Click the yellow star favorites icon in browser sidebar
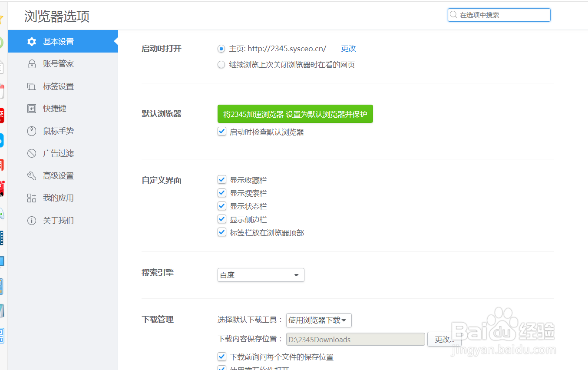This screenshot has width=588, height=370. (x=1, y=19)
